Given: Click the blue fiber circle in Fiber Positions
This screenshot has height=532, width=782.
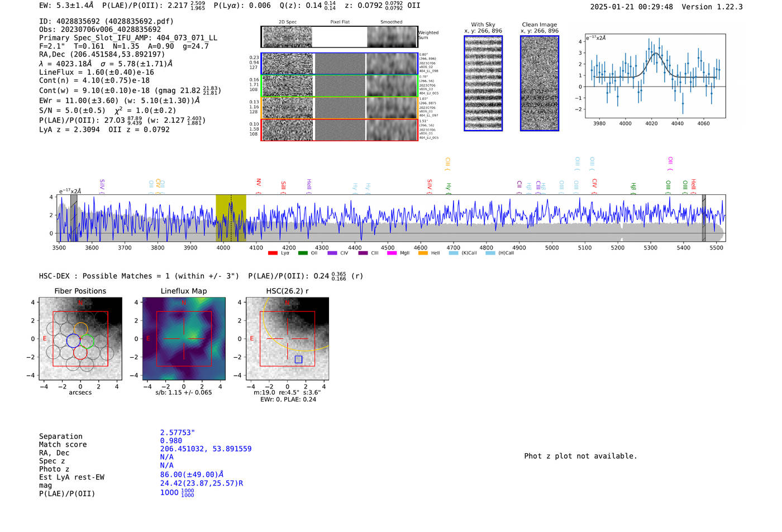Looking at the screenshot, I should pyautogui.click(x=73, y=341).
